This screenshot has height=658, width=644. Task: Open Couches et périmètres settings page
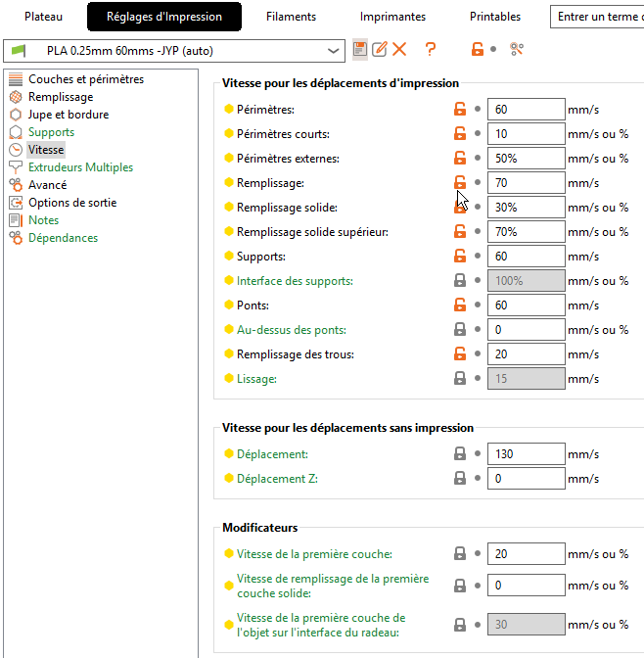click(x=86, y=79)
